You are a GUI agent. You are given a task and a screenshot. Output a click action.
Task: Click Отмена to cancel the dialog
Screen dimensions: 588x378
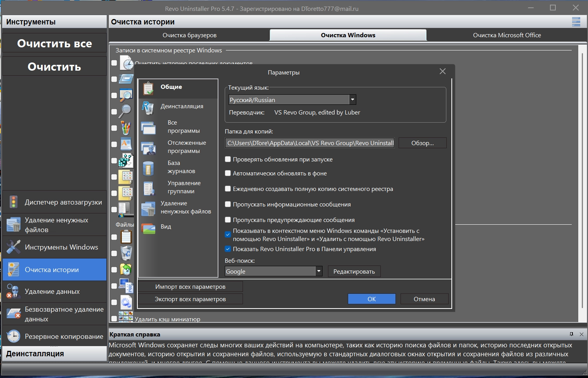(424, 299)
